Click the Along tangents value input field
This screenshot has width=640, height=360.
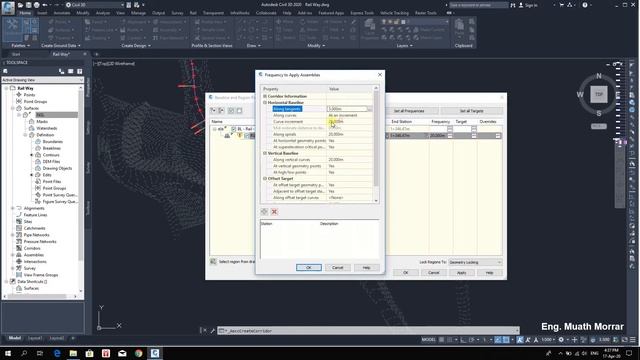[347, 109]
